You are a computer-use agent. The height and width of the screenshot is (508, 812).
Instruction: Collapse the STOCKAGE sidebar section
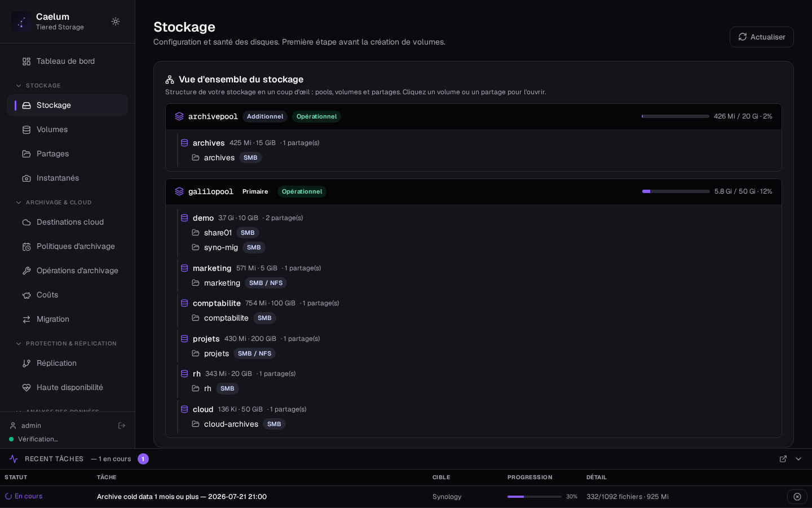pyautogui.click(x=19, y=86)
